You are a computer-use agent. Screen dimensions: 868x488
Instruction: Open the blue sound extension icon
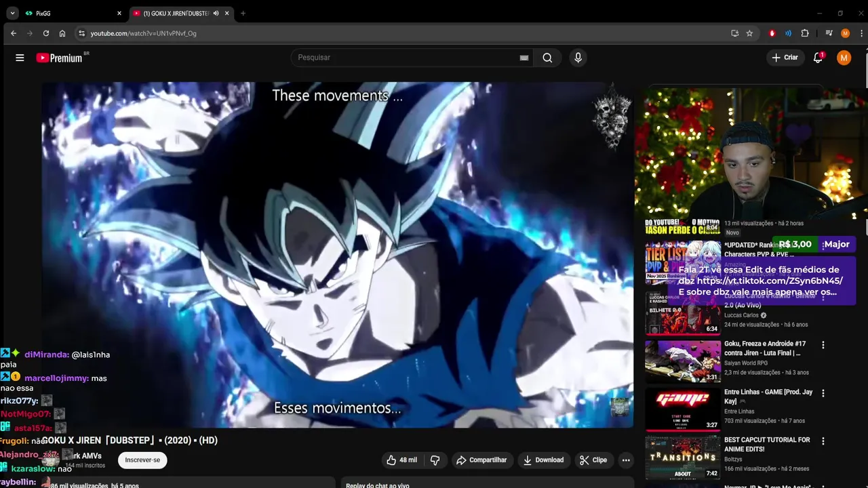(x=788, y=33)
